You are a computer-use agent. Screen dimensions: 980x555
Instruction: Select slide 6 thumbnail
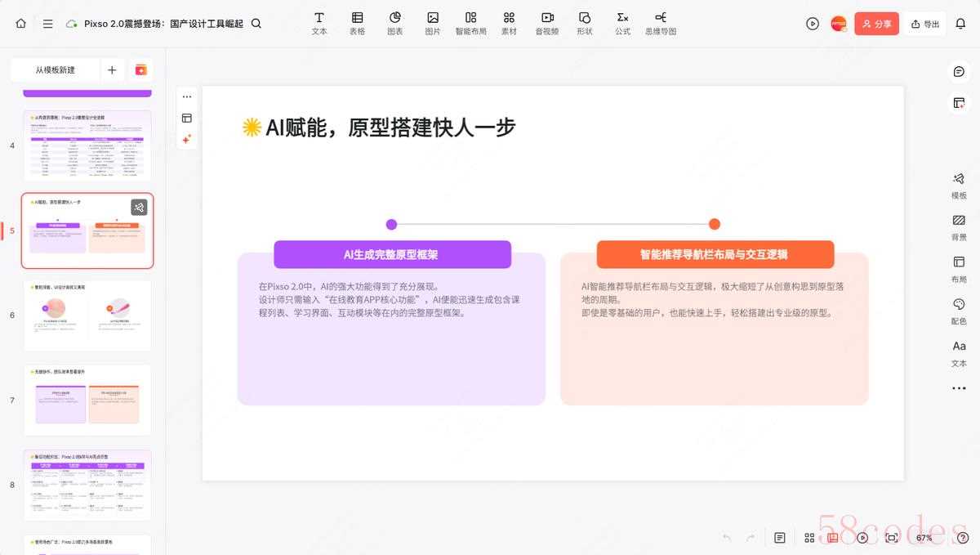point(87,316)
